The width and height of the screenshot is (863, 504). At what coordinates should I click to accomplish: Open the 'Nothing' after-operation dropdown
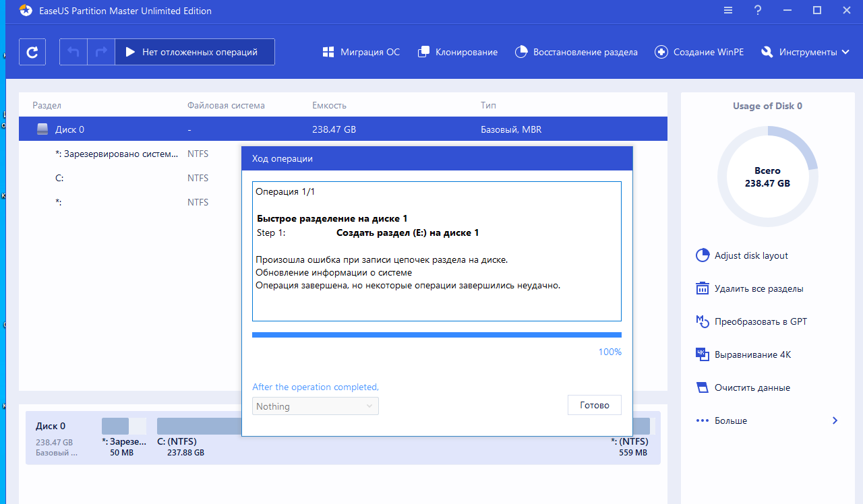click(315, 406)
